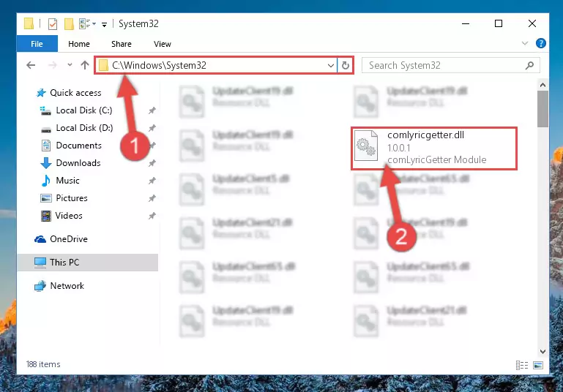Open Local Disk (D:) in navigation pane

click(84, 128)
